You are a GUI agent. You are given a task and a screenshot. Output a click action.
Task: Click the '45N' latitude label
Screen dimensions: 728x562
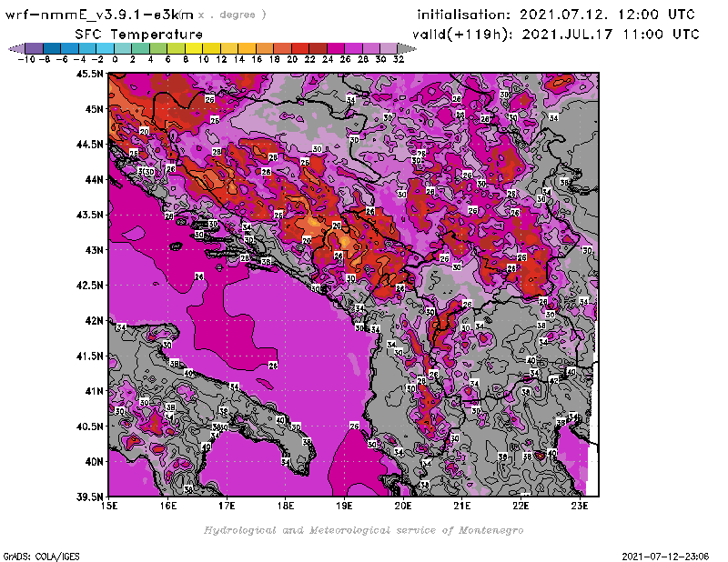coord(94,109)
